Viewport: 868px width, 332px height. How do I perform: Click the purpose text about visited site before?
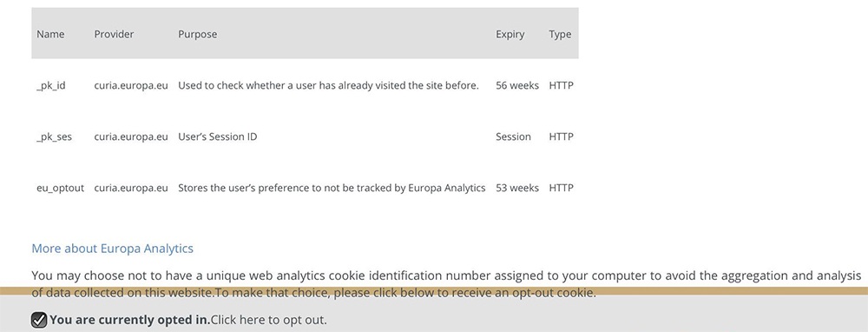pos(328,85)
